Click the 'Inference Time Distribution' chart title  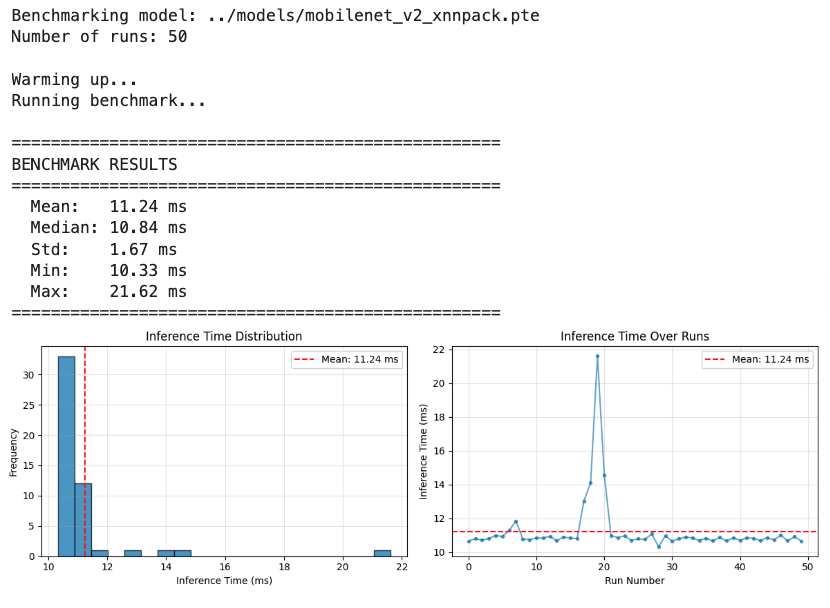coord(224,336)
